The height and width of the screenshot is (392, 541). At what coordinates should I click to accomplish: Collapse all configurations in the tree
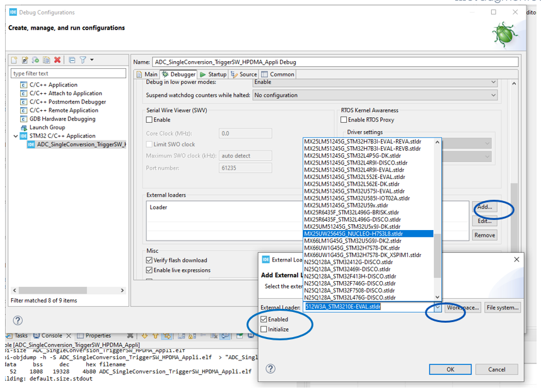[x=72, y=59]
